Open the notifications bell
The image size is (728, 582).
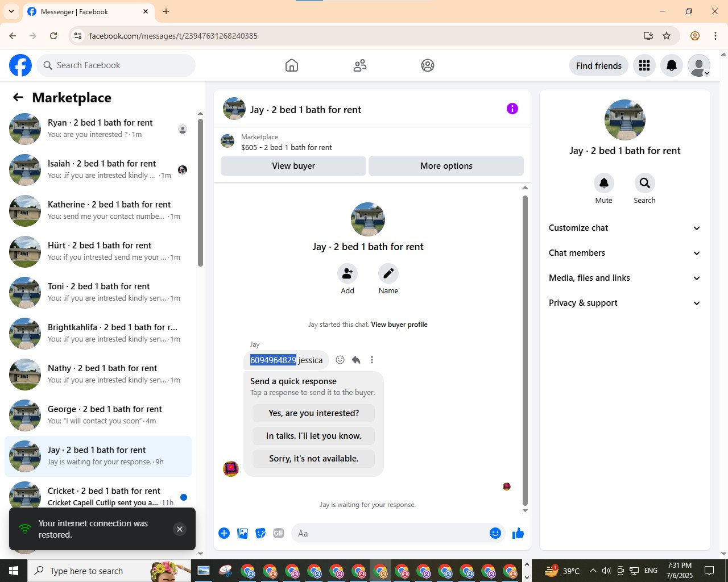[672, 65]
